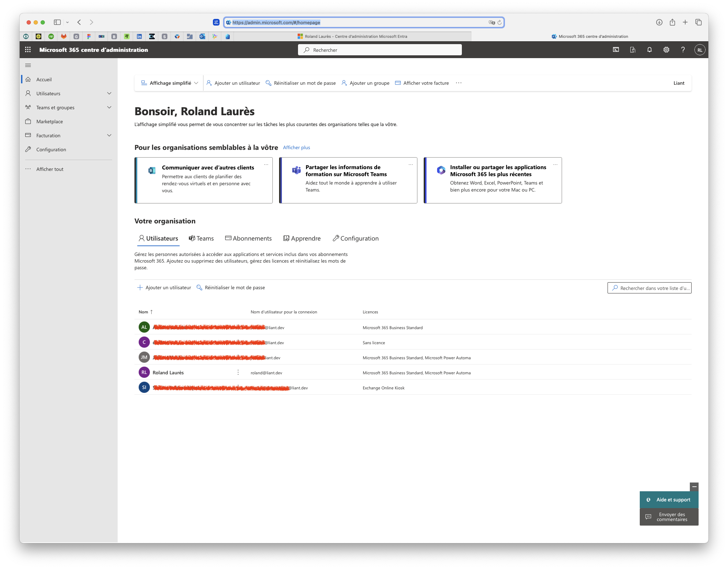
Task: Open LinkedIn favorite in bookmarks bar
Action: (139, 36)
